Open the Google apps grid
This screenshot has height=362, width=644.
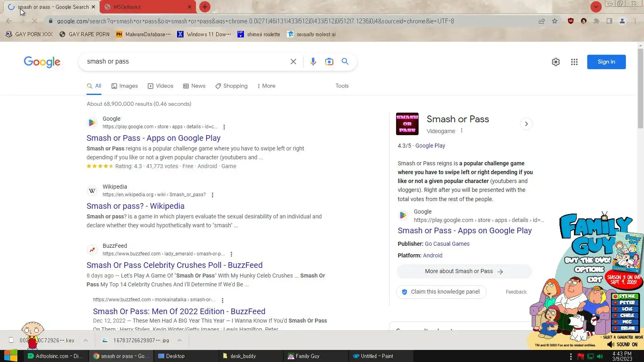click(x=574, y=62)
